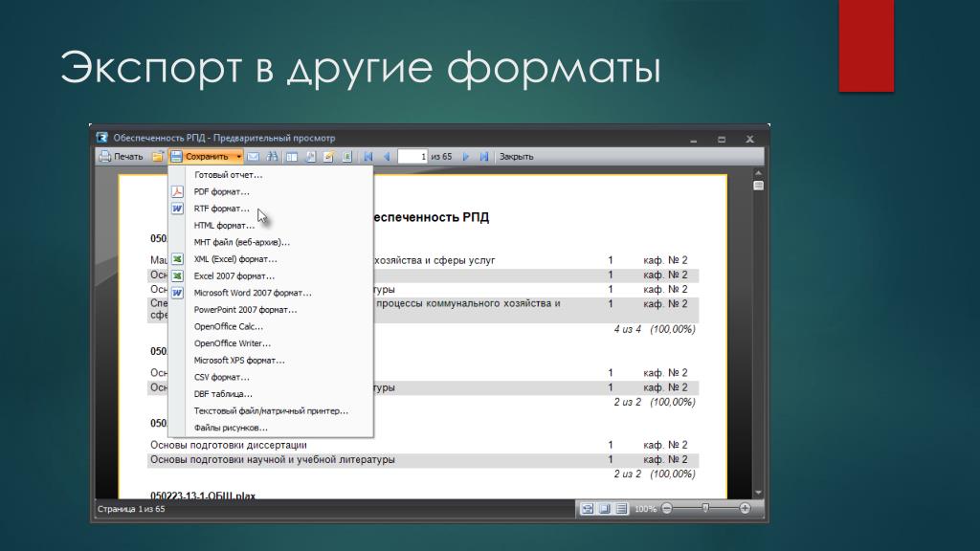
Task: Click the Сохранить floppy disk button
Action: pyautogui.click(x=200, y=157)
